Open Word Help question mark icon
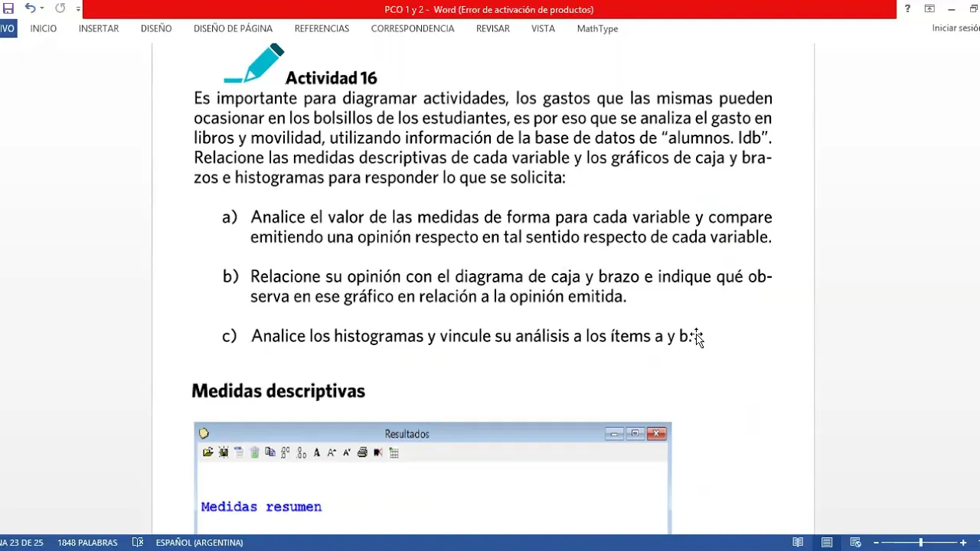 907,9
